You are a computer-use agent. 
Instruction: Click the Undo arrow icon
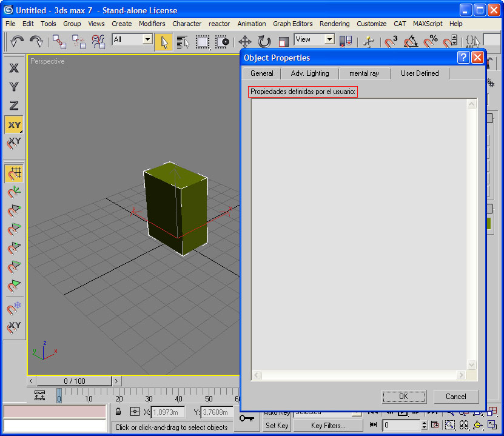tap(17, 41)
